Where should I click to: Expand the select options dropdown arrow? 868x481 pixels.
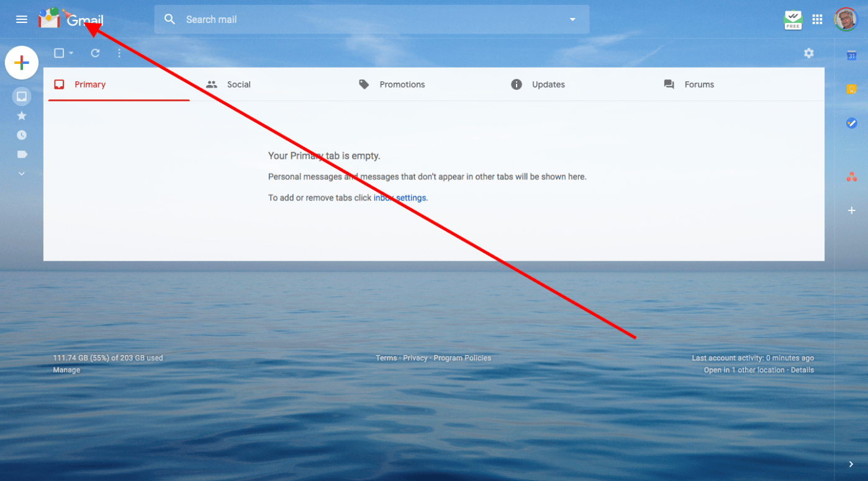coord(71,53)
